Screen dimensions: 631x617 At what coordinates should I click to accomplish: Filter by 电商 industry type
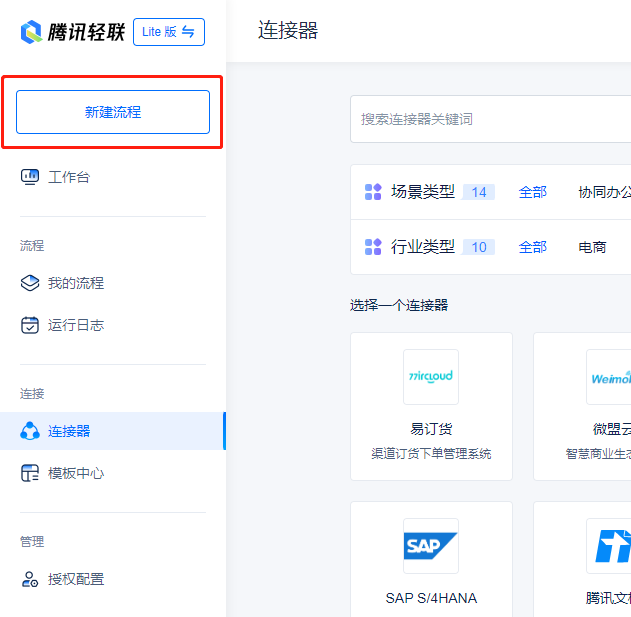tap(592, 247)
